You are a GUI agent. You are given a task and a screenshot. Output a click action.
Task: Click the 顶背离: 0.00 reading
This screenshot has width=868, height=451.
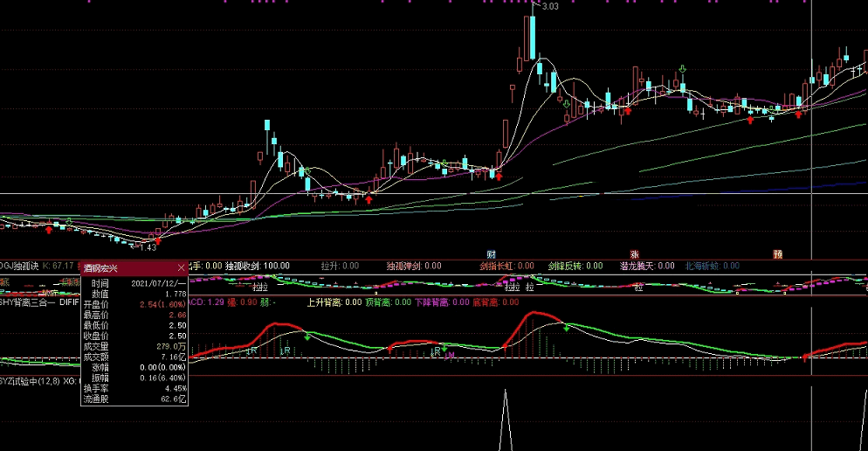388,302
